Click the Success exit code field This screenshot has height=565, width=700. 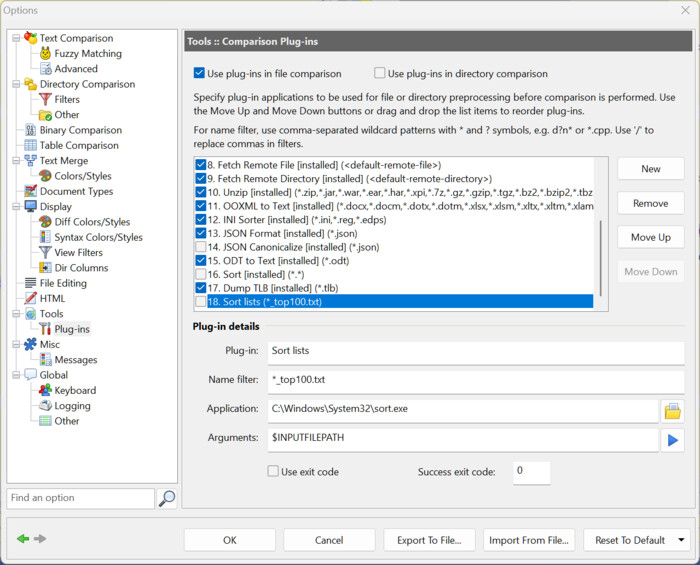pos(531,472)
